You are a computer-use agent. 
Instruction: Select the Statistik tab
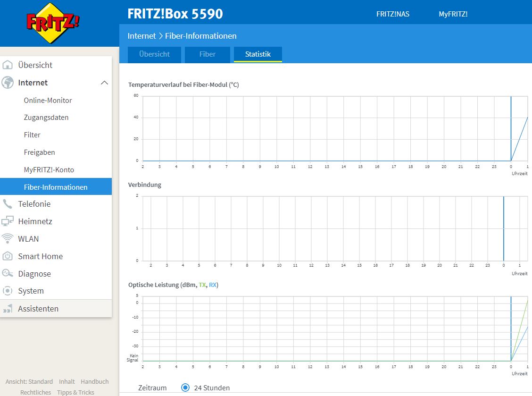[x=258, y=54]
